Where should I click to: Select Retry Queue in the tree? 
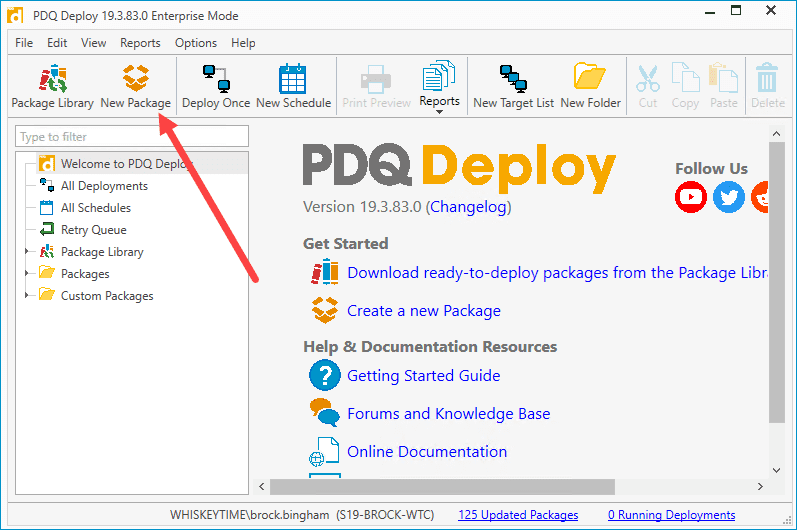click(94, 230)
